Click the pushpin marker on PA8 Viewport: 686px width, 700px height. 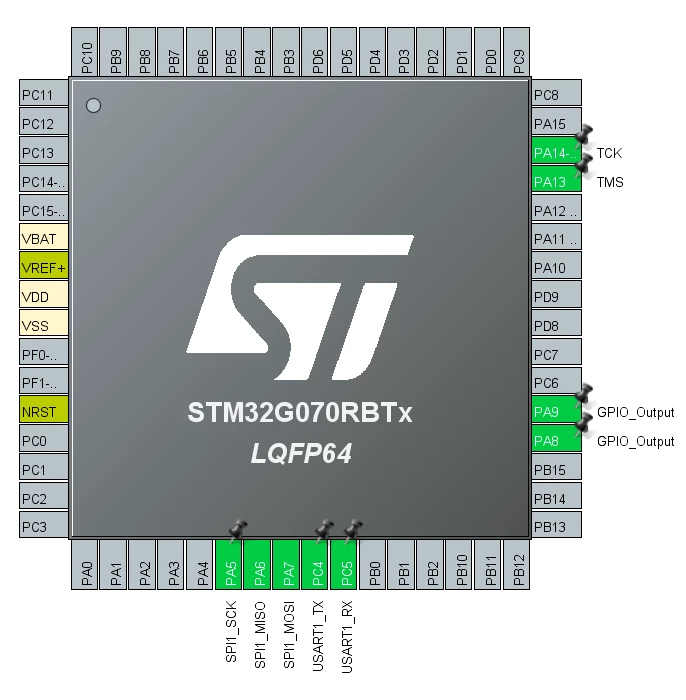point(583,423)
